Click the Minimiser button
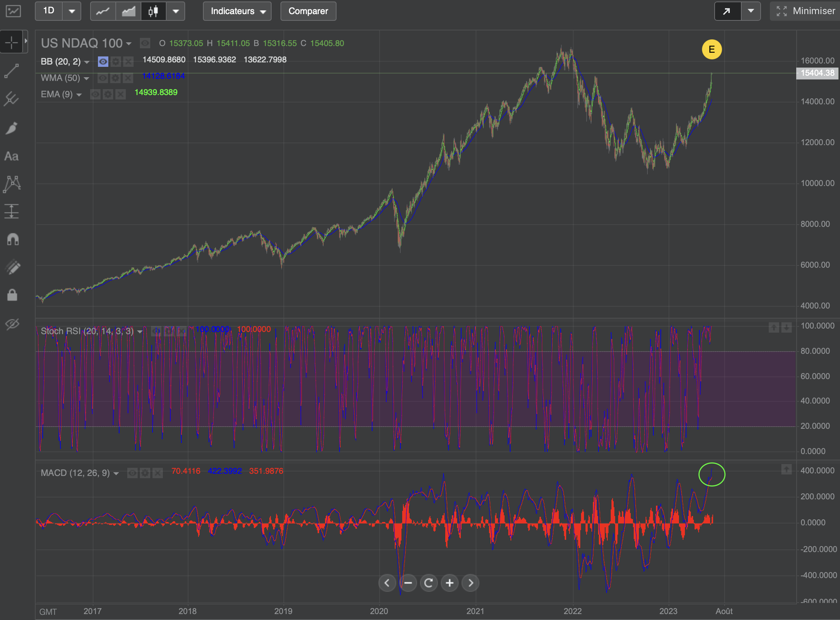Image resolution: width=840 pixels, height=620 pixels. tap(805, 11)
